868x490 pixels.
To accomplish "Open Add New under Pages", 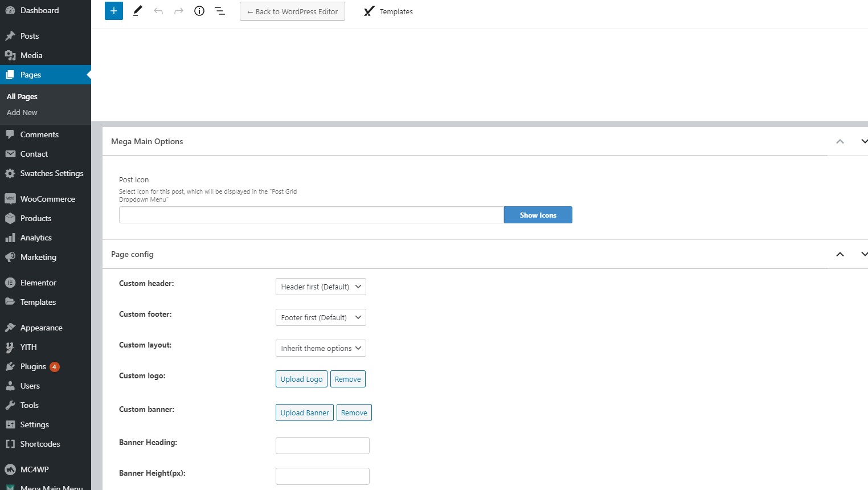I will tap(22, 112).
